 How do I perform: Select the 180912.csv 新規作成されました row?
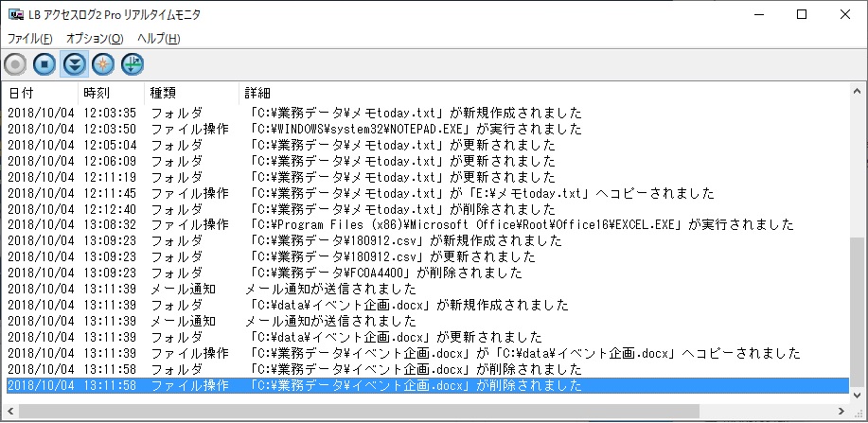(427, 241)
